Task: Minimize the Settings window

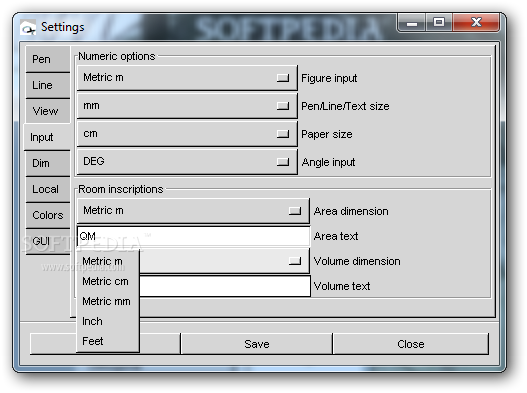Action: tap(412, 23)
